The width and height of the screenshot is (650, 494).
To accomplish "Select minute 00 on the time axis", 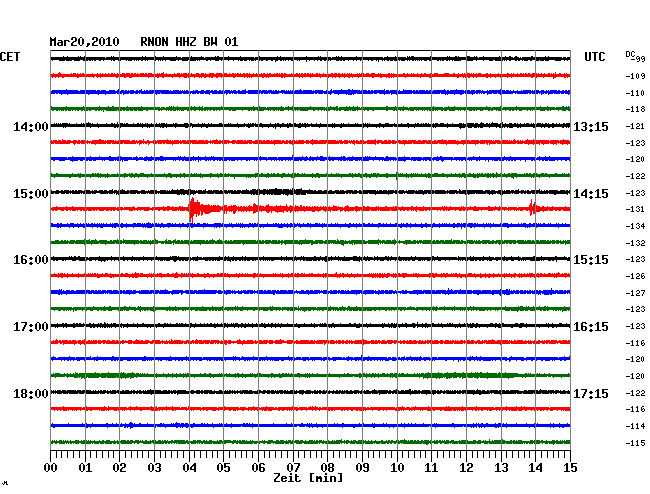I will 51,468.
